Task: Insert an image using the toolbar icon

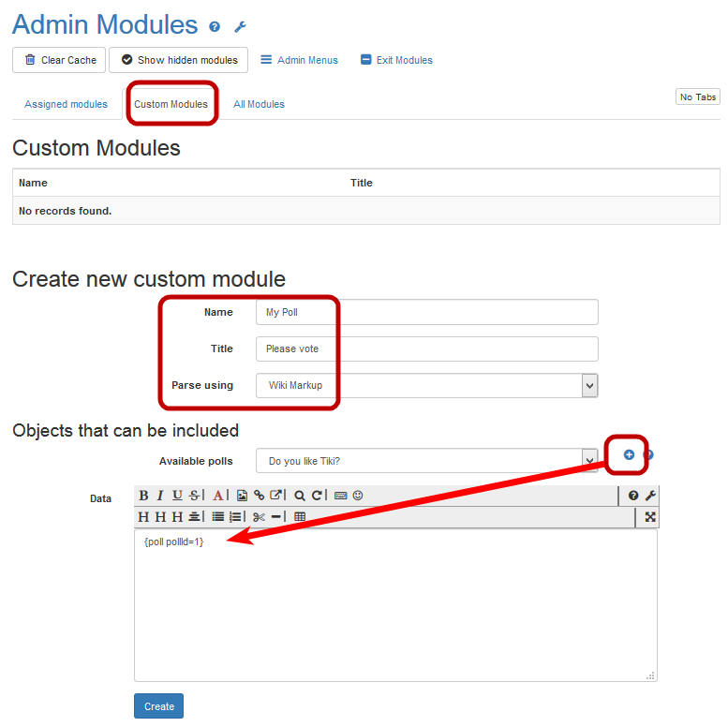Action: [242, 496]
